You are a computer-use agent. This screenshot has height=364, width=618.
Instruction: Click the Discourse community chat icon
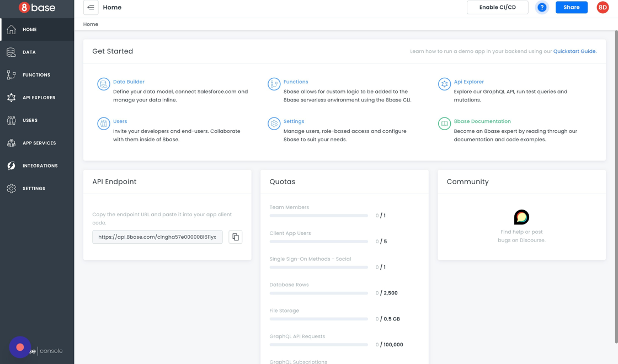521,217
